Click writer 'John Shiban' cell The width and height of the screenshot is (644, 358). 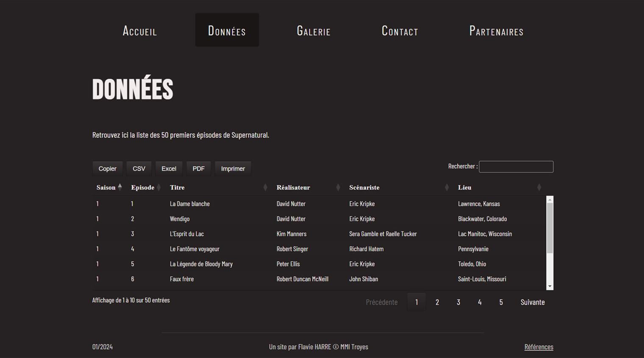364,279
